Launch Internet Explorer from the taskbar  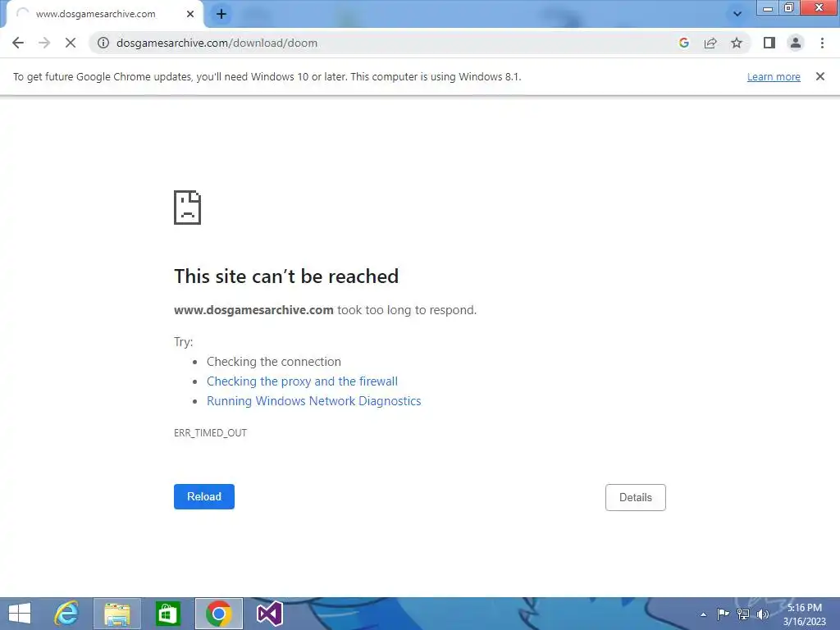66,614
